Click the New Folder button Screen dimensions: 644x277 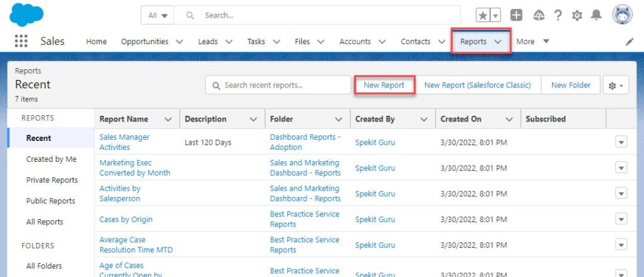point(571,85)
